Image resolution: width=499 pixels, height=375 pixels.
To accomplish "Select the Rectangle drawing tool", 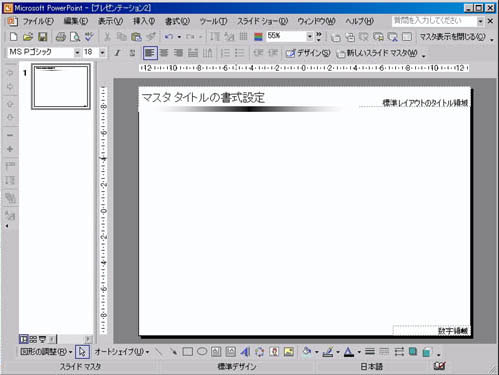I will click(x=188, y=352).
